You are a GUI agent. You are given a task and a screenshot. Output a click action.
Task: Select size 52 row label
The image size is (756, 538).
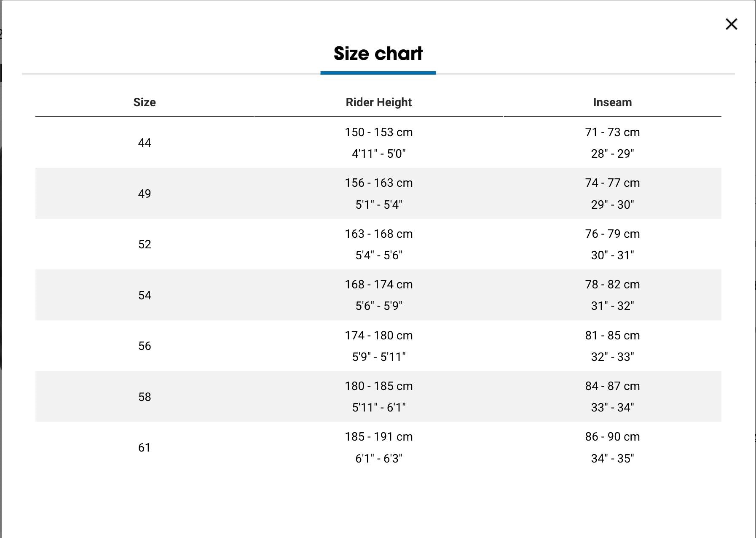tap(145, 245)
